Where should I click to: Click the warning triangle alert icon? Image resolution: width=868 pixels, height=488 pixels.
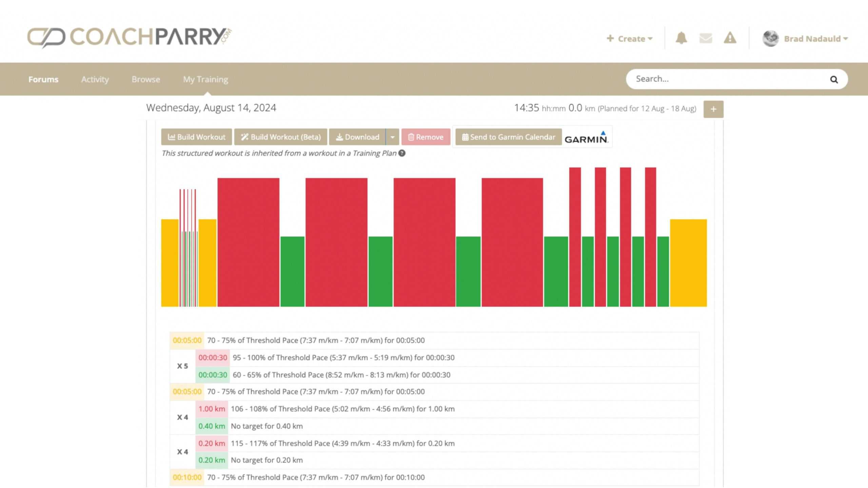click(730, 38)
